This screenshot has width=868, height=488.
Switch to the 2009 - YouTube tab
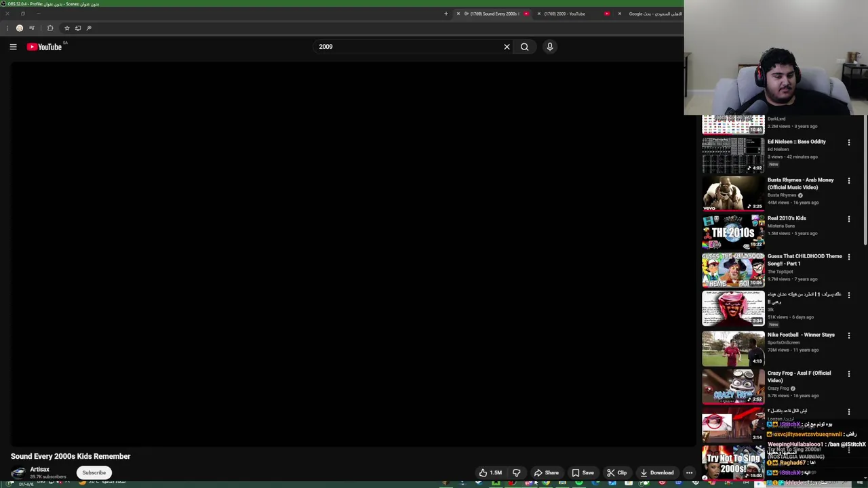click(570, 14)
